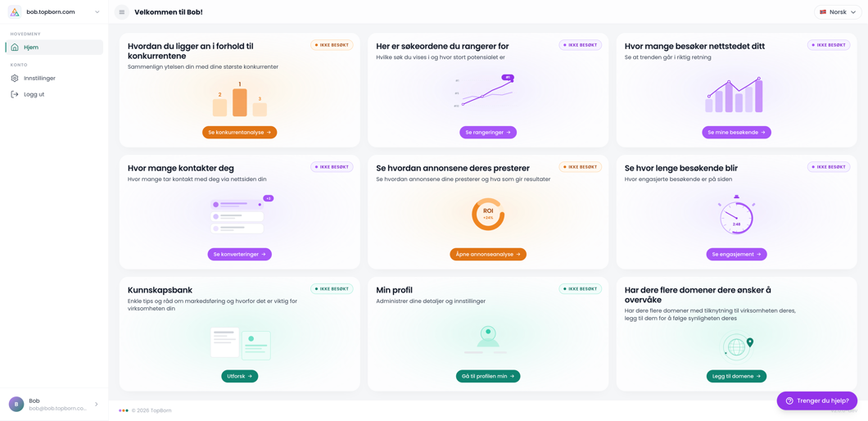Click the Innstillinger gear icon
868x421 pixels.
tap(15, 78)
